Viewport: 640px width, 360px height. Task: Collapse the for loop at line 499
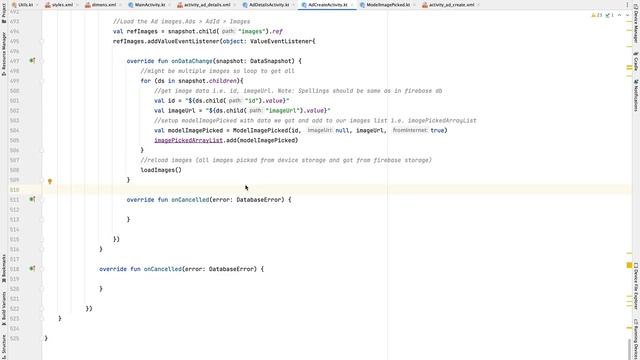tap(42, 81)
